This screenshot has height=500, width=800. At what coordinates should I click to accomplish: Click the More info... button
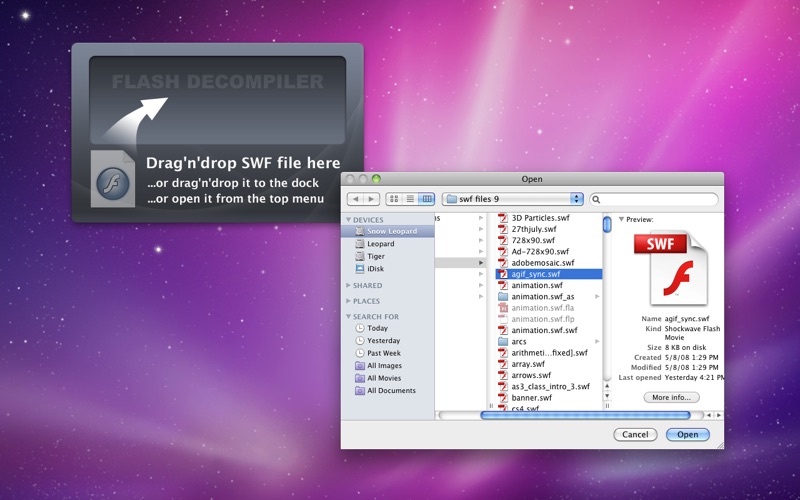coord(671,397)
